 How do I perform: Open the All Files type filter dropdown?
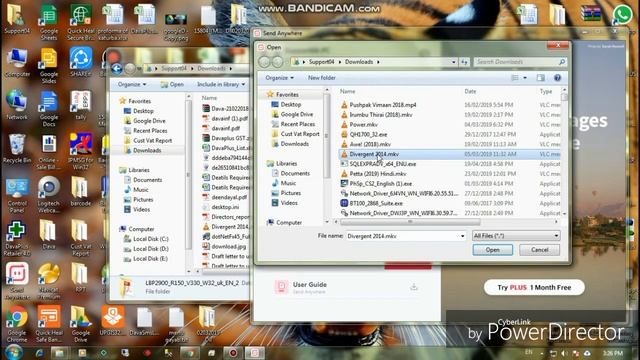click(x=516, y=236)
